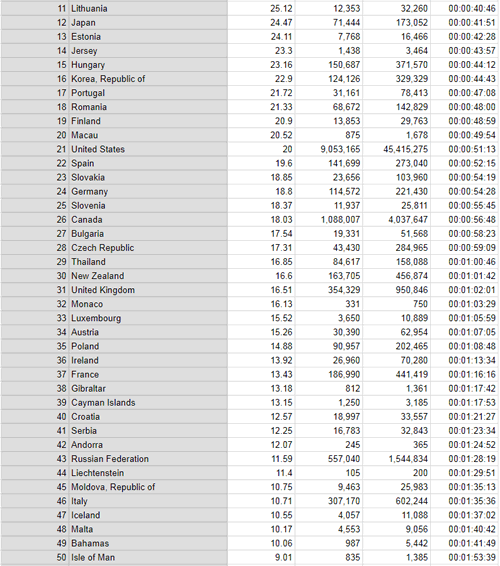This screenshot has height=566, width=500.
Task: Click Liechtenstein's 105 cell
Action: tap(329, 473)
